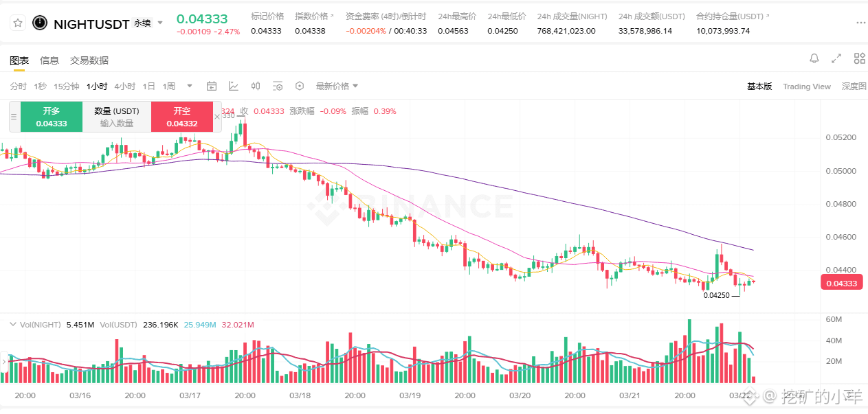868x414 pixels.
Task: Click the three-dots more options icon
Action: pos(860,23)
